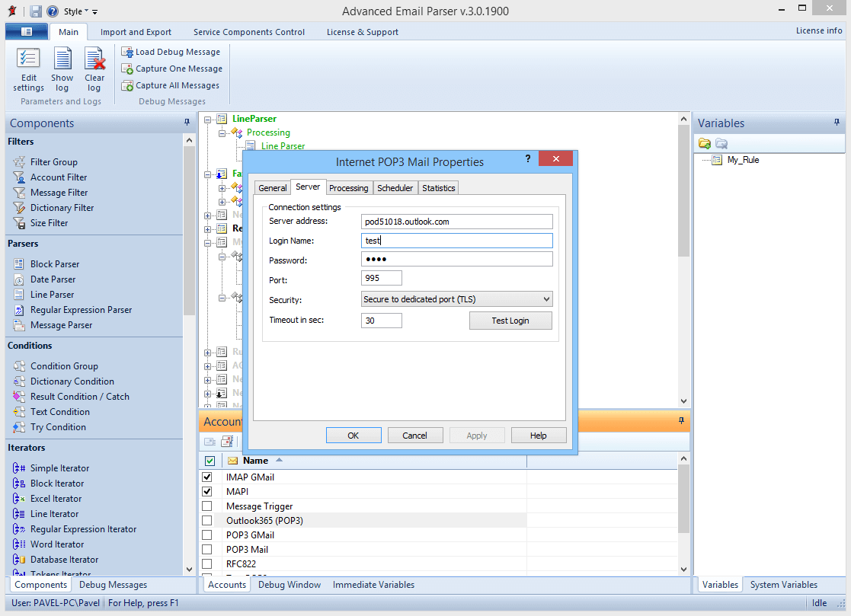Open the blue help icon in the title bar
The width and height of the screenshot is (851, 616).
[x=53, y=11]
